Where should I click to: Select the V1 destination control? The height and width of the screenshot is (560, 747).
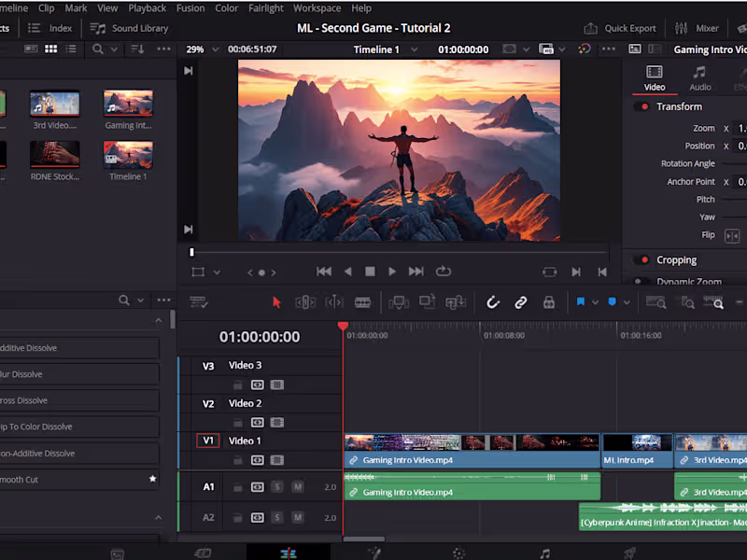(208, 441)
